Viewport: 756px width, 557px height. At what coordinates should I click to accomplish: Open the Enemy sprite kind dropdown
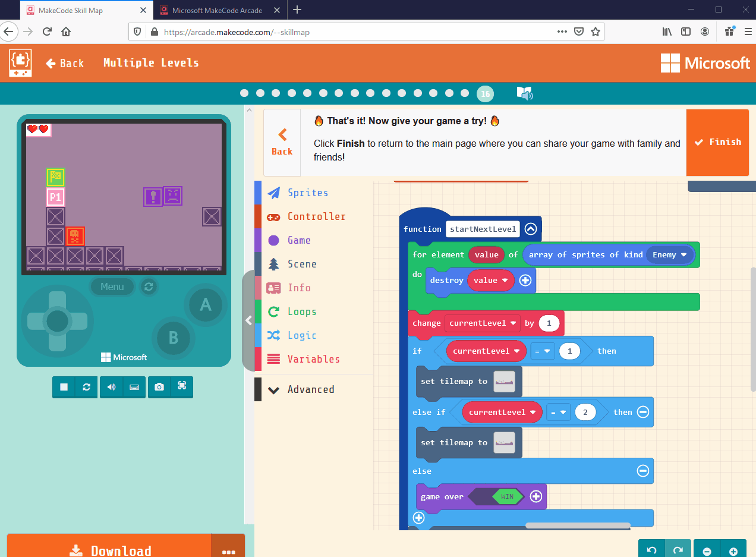[x=670, y=254]
